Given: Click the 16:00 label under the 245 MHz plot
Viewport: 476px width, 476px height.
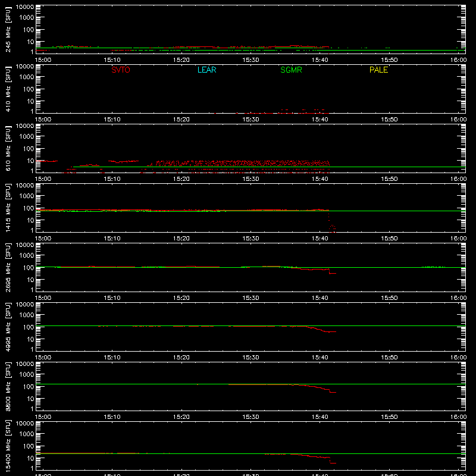Looking at the screenshot, I should click(458, 60).
